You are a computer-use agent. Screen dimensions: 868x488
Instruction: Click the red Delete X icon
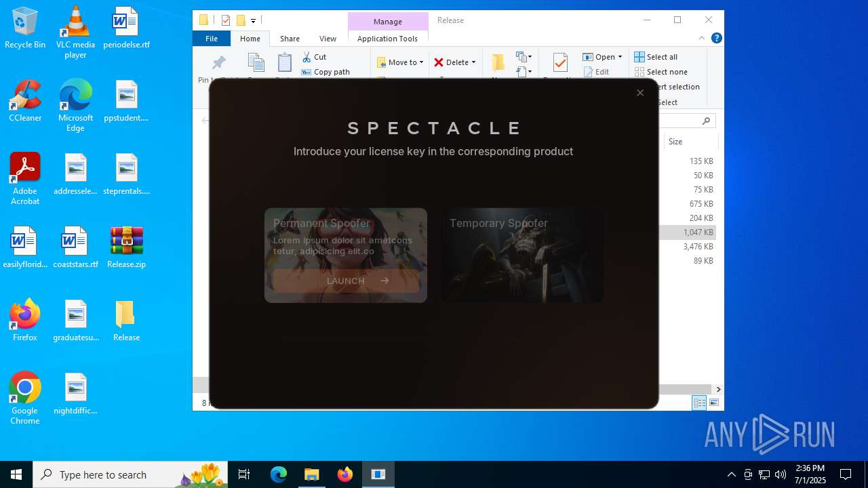click(x=439, y=62)
